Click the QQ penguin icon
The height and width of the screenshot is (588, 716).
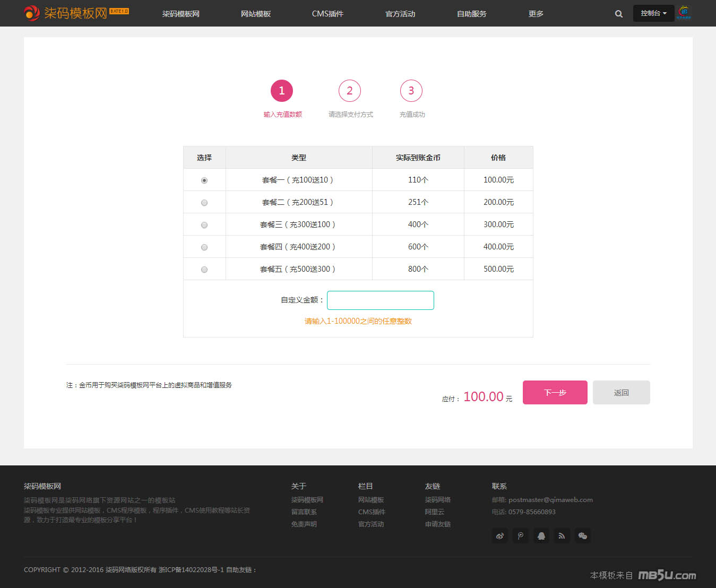[541, 536]
